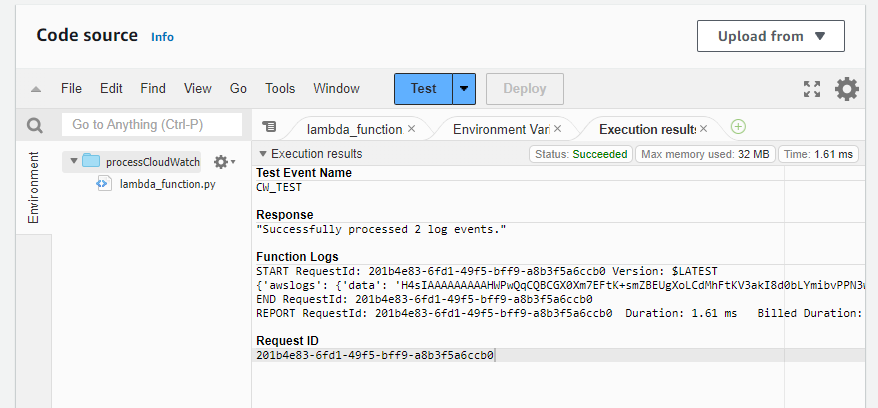878x408 pixels.
Task: Open the editor settings gear icon
Action: coord(846,89)
